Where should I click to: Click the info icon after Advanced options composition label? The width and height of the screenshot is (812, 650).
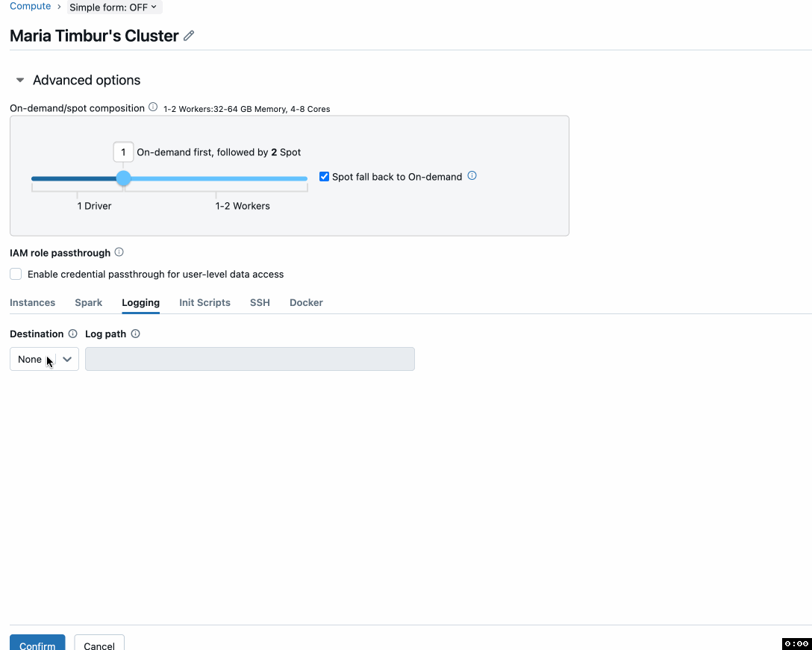153,107
